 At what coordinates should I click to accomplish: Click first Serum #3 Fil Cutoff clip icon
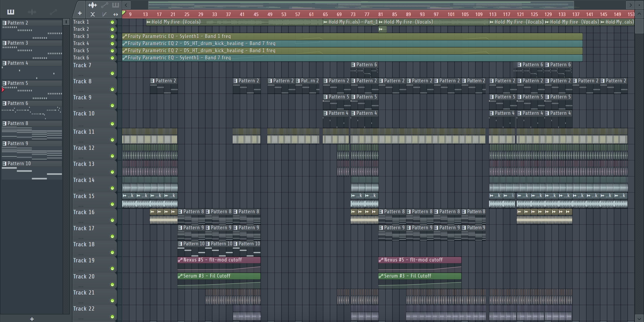180,276
